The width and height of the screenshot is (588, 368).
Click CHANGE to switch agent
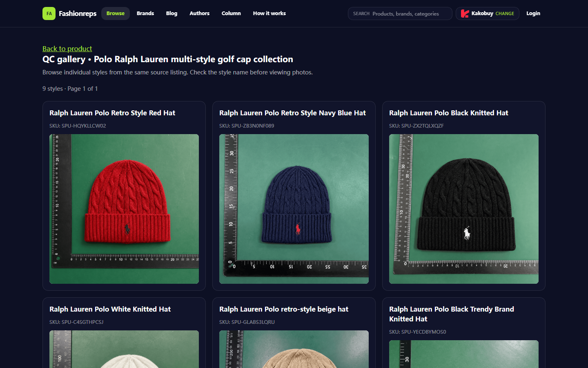[505, 13]
